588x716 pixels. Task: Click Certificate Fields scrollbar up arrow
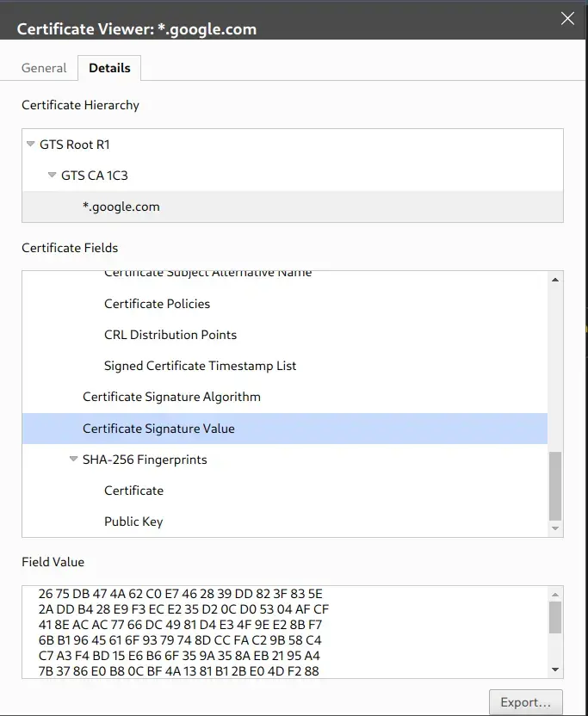point(555,280)
